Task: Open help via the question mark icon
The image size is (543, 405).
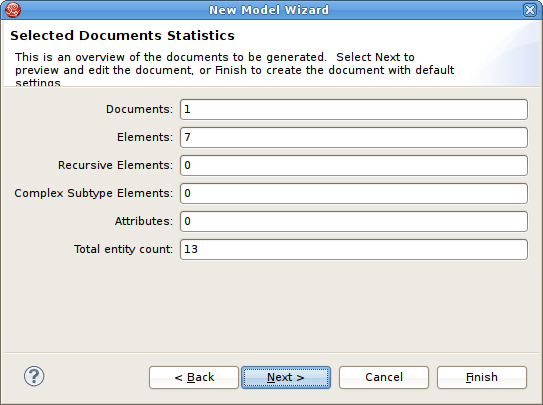Action: 34,376
